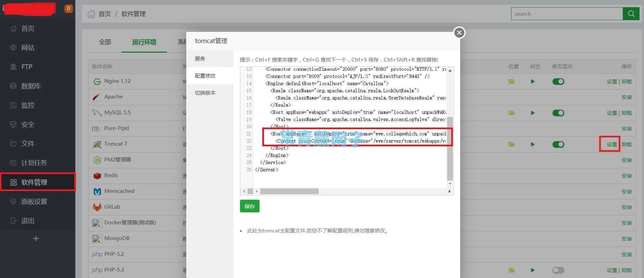This screenshot has width=644, height=278.
Task: Click the MongoDB image icon
Action: (97, 239)
